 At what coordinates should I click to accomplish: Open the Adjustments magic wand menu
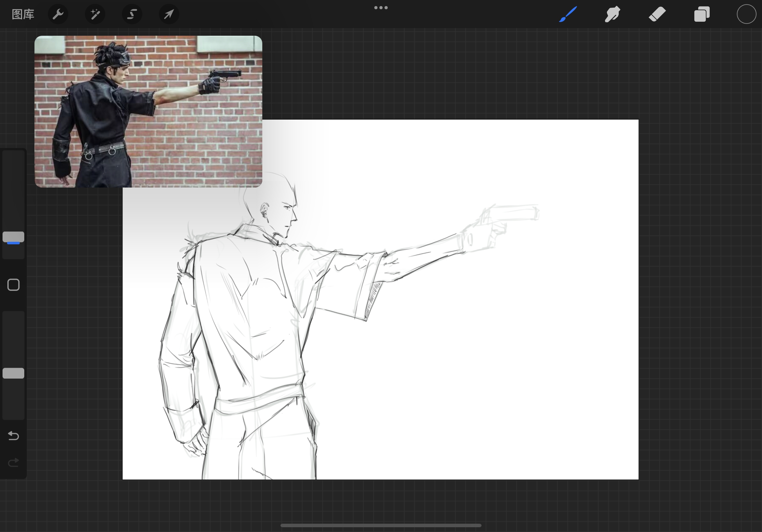[x=95, y=14]
